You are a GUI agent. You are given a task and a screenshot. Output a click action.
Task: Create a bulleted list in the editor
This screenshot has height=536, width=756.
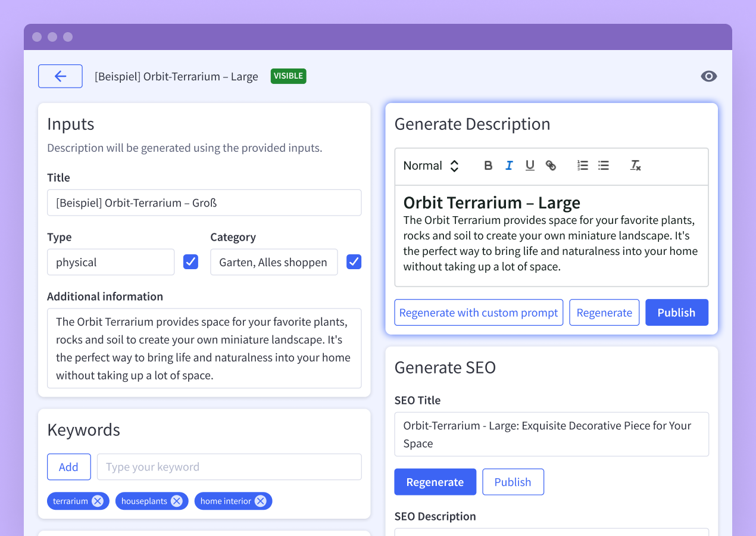click(x=603, y=166)
